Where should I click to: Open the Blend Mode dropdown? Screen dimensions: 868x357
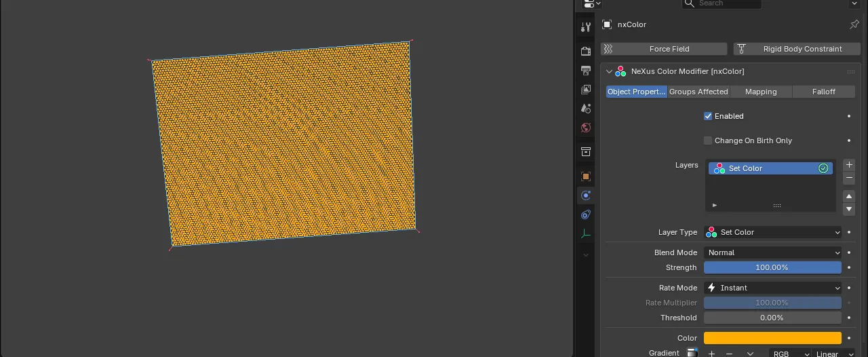point(772,252)
